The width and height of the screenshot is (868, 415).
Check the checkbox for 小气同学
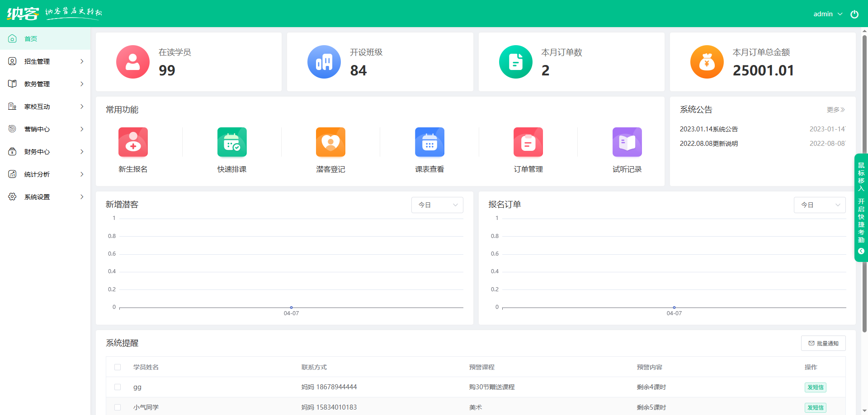point(118,407)
